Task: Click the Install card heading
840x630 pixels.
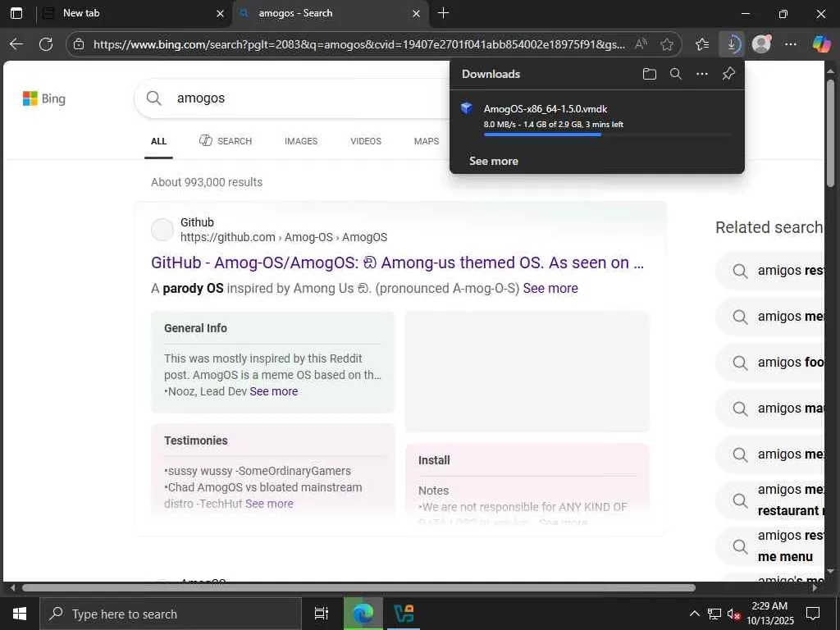Action: click(434, 460)
